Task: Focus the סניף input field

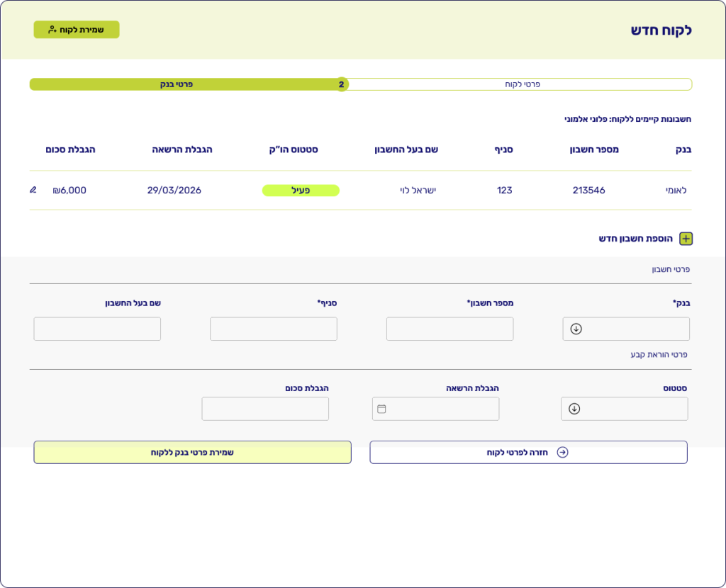Action: point(273,329)
